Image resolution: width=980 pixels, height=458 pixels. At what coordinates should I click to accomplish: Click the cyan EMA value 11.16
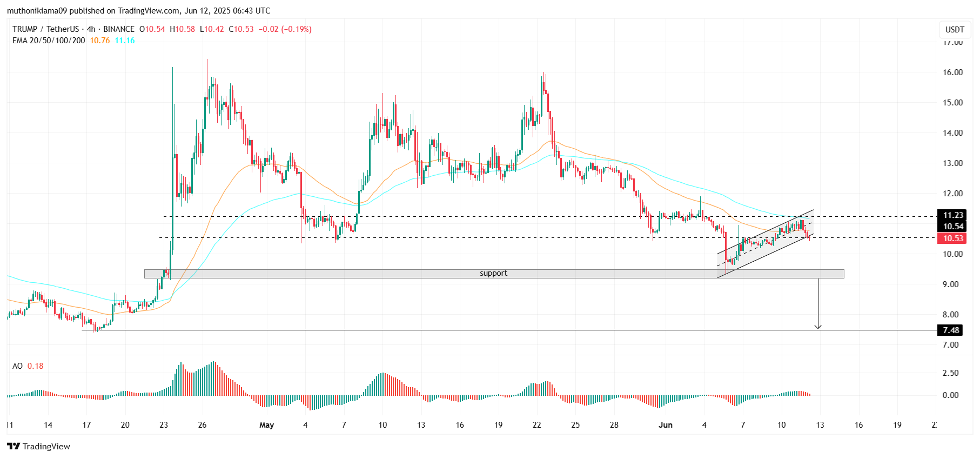tap(125, 41)
